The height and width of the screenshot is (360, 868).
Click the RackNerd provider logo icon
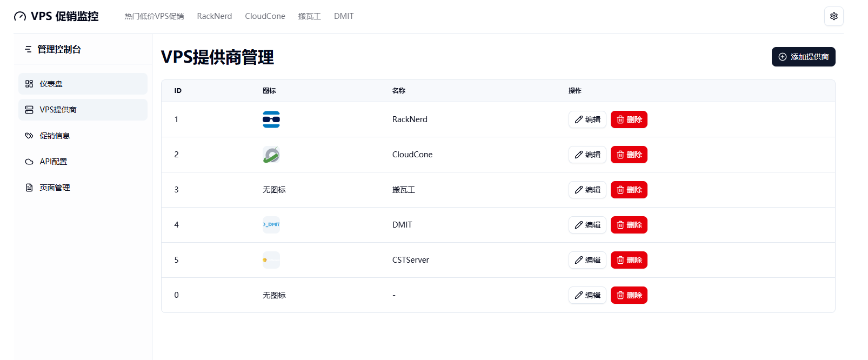[x=271, y=119]
